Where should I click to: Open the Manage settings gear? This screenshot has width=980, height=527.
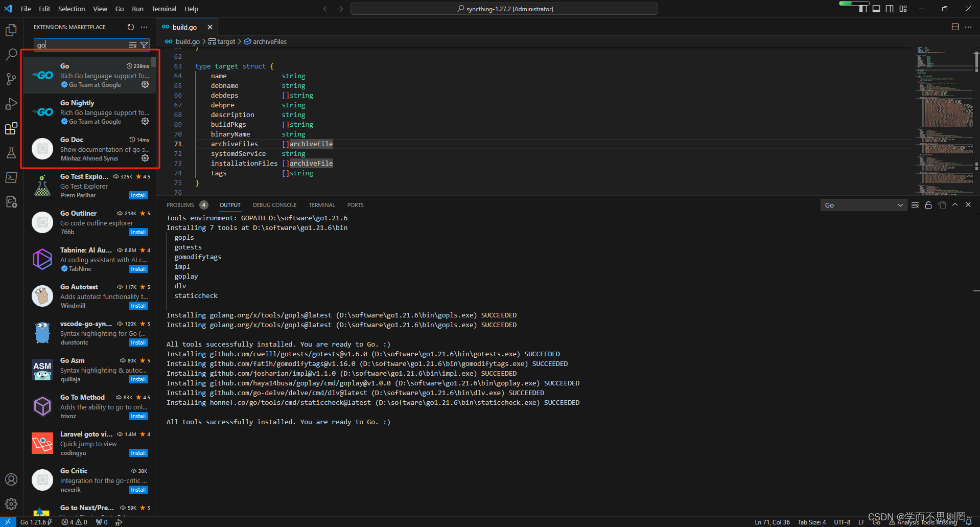[x=11, y=503]
